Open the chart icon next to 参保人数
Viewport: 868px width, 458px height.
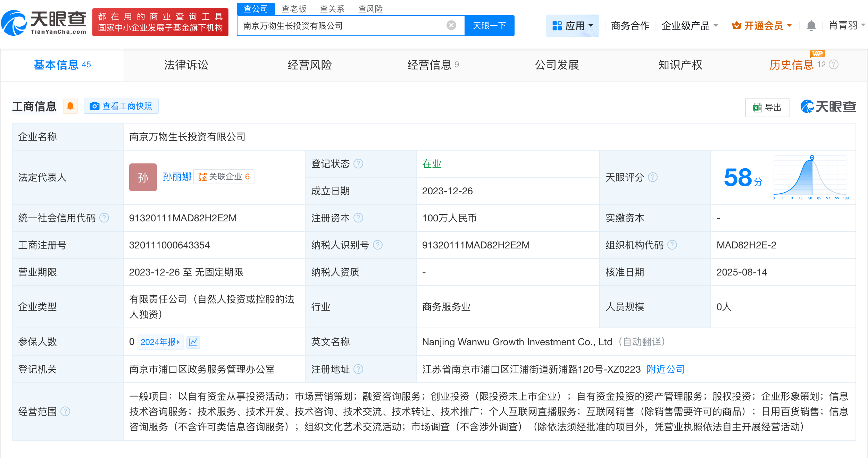click(193, 342)
